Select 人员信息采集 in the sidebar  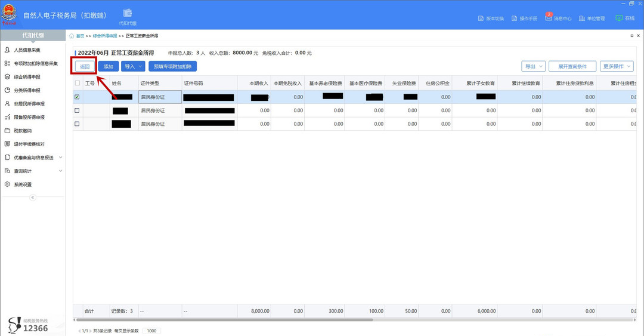click(27, 50)
